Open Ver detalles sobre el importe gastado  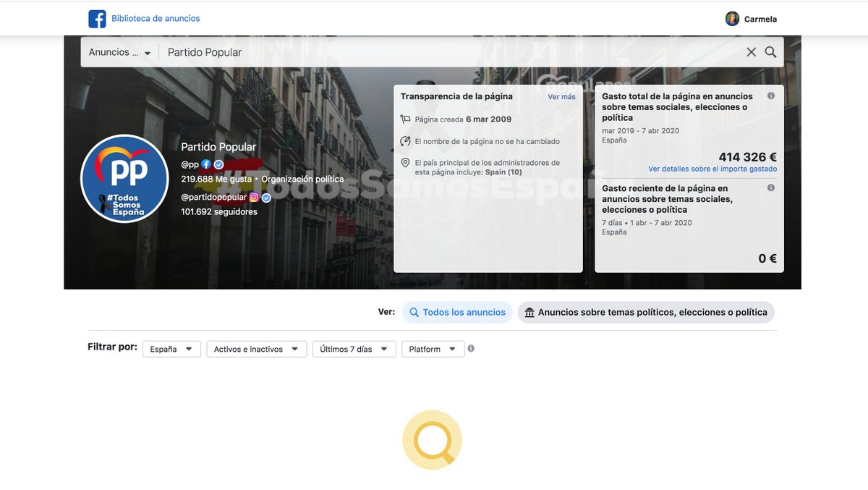[x=712, y=169]
